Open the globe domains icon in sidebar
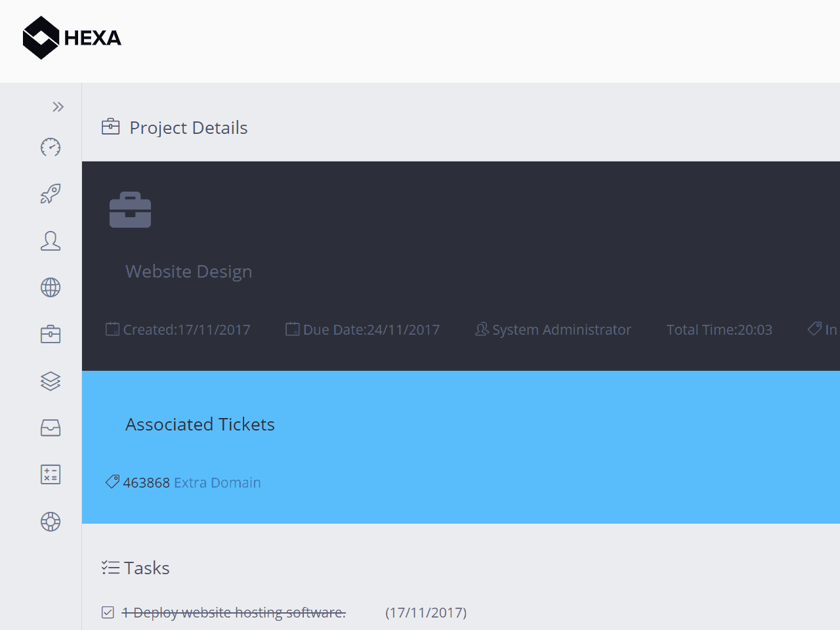 pos(51,287)
